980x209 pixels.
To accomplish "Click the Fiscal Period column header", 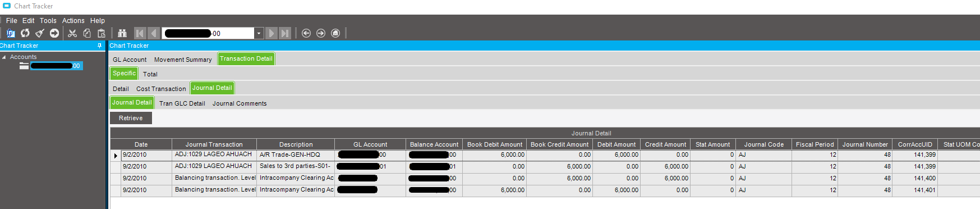I will tap(815, 144).
